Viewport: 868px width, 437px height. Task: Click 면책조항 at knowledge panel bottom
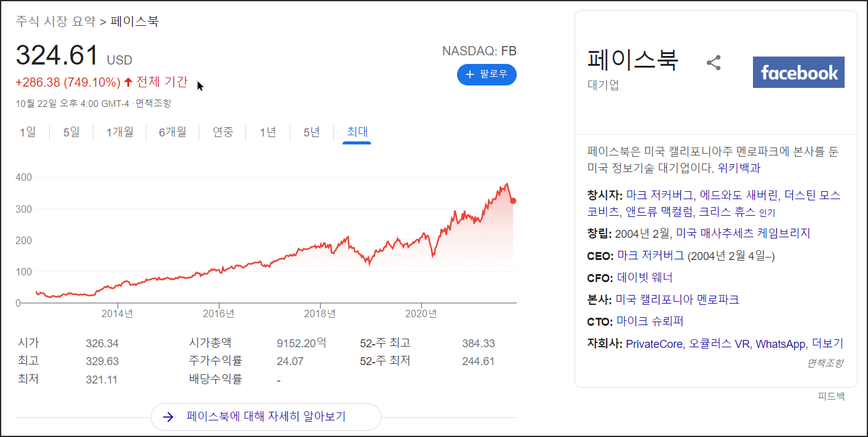(x=825, y=363)
